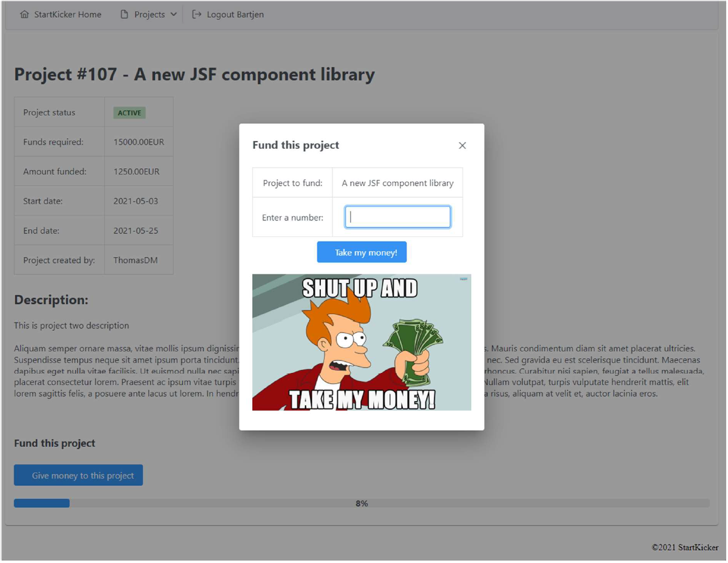
Task: Open the StartKicker Home menu item
Action: pyautogui.click(x=61, y=15)
